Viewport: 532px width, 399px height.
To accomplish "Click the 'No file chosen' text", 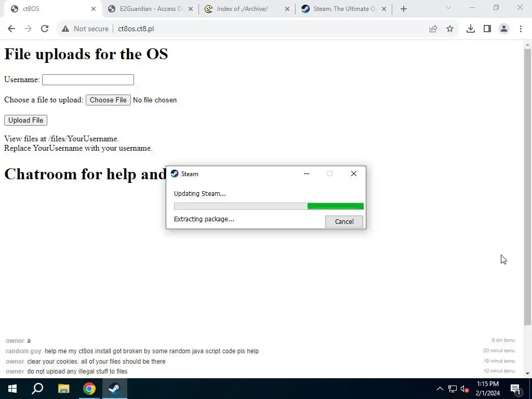I will (155, 100).
